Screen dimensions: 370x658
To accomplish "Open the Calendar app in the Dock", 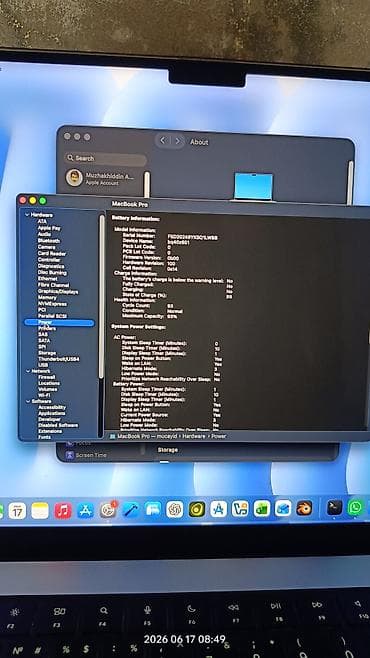I will click(17, 511).
